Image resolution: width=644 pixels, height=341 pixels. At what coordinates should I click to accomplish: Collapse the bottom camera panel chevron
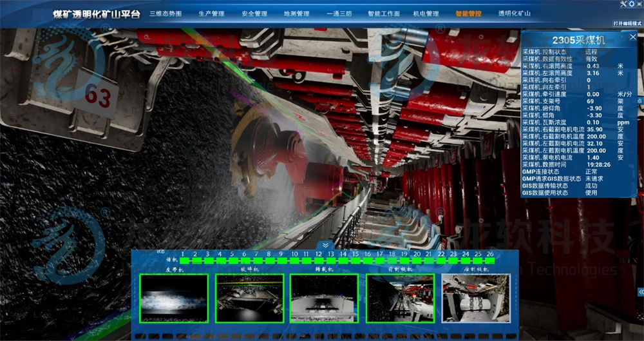point(325,246)
